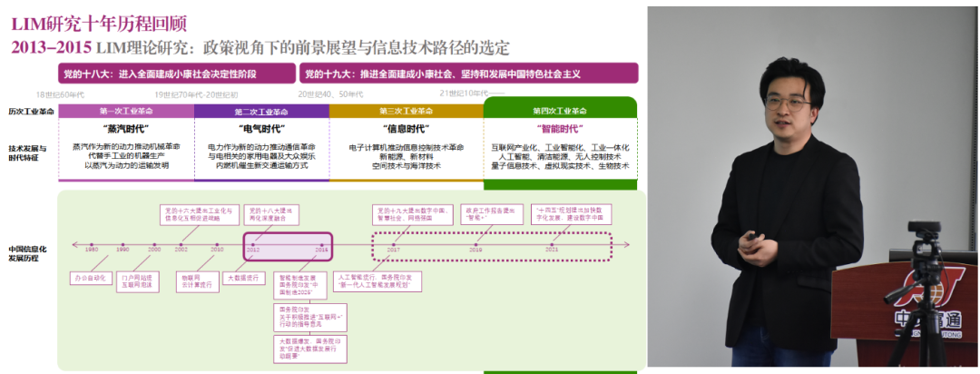Image resolution: width=980 pixels, height=374 pixels.
Task: Click the 2010 timeline marker
Action: [217, 245]
